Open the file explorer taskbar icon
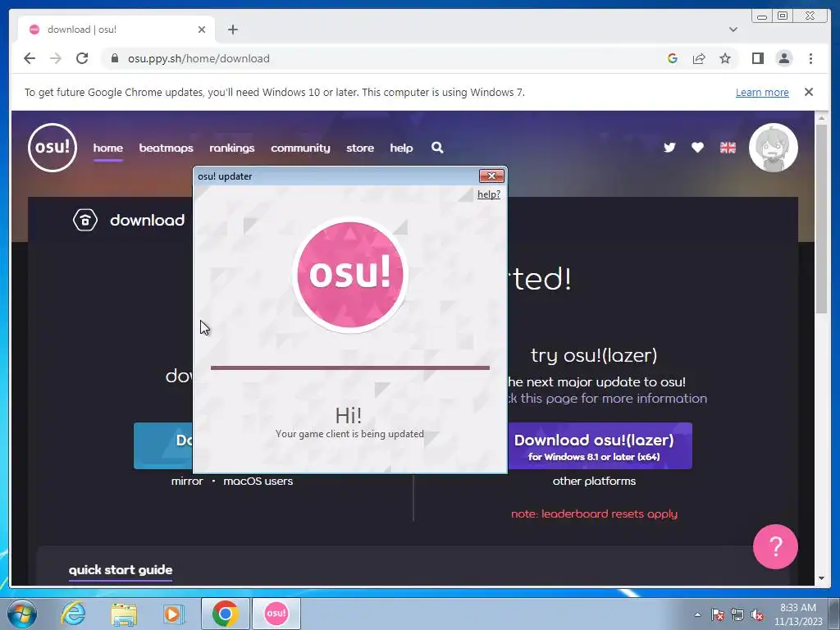Viewport: 840px width, 630px height. (124, 614)
